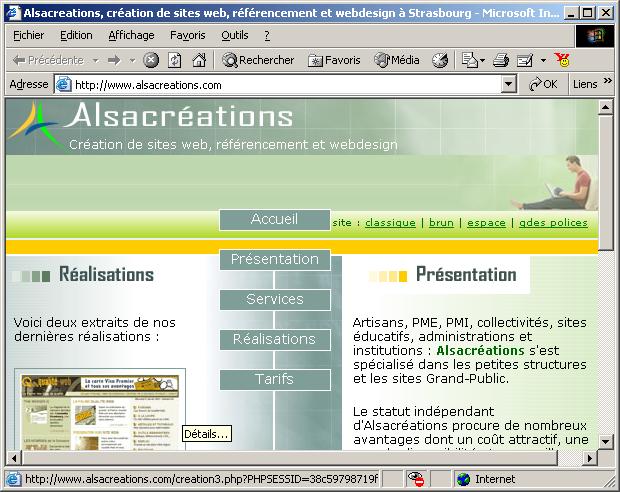The image size is (620, 492).
Task: Click the page icon in address bar
Action: coord(63,85)
